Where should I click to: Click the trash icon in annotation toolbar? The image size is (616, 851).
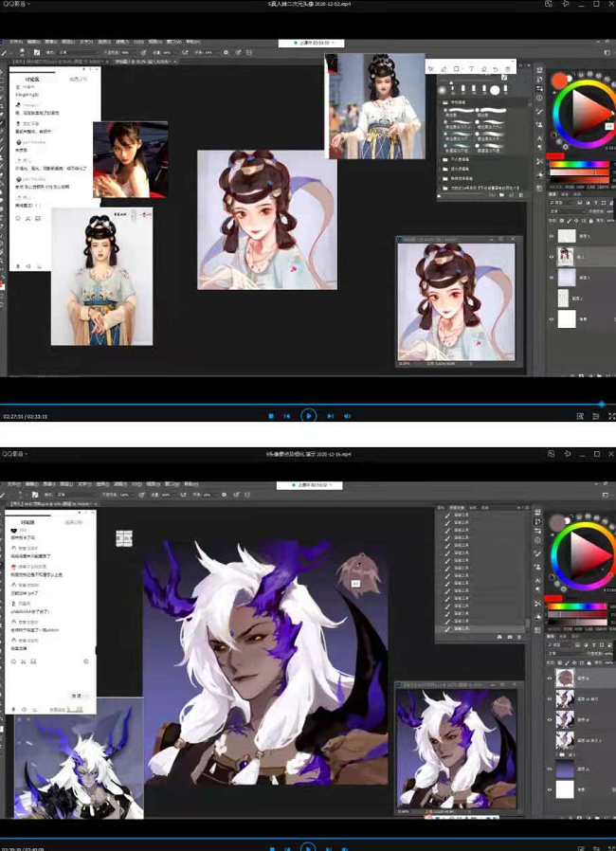point(507,69)
